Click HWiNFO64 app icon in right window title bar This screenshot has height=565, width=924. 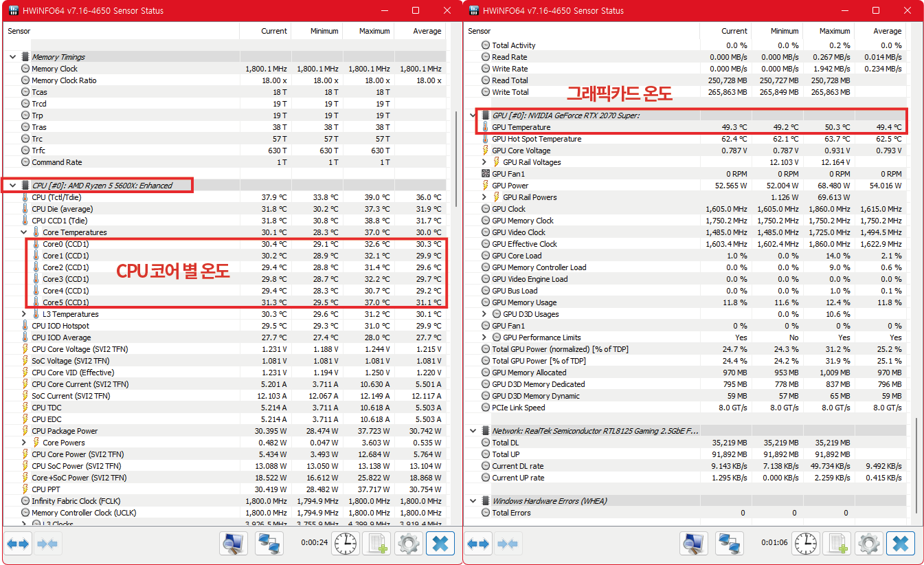tap(473, 10)
